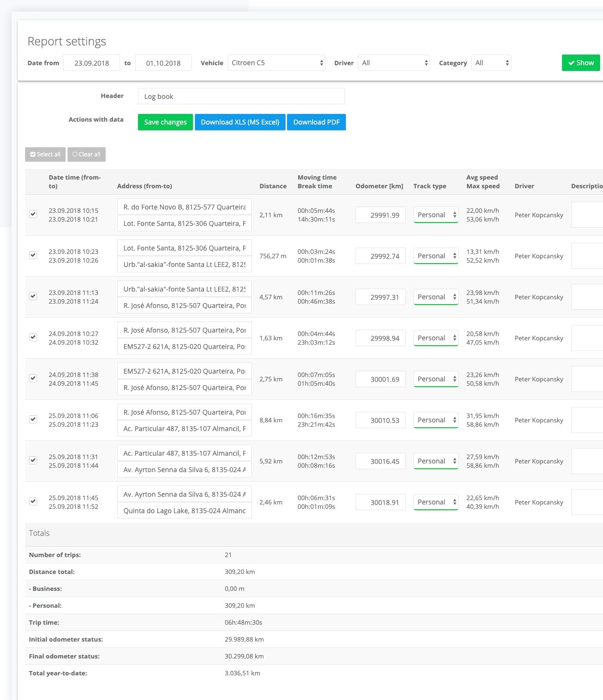
Task: Click Select all button
Action: coord(45,154)
